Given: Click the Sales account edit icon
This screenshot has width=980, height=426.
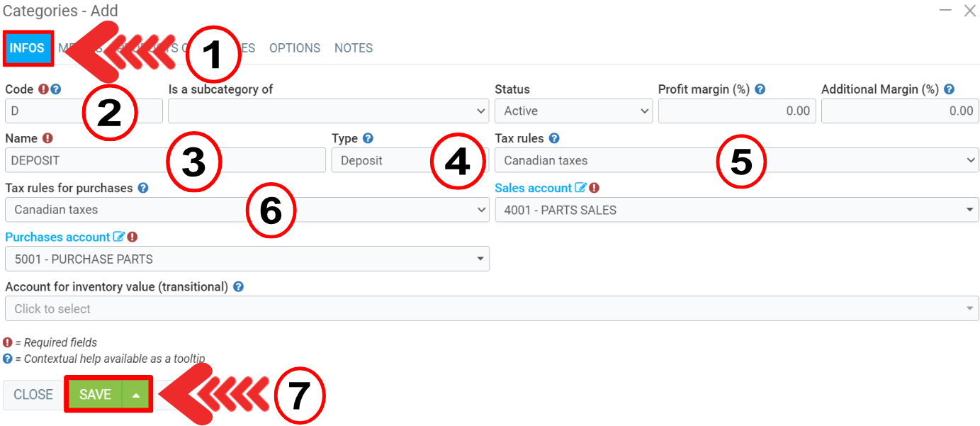Looking at the screenshot, I should coord(581,188).
